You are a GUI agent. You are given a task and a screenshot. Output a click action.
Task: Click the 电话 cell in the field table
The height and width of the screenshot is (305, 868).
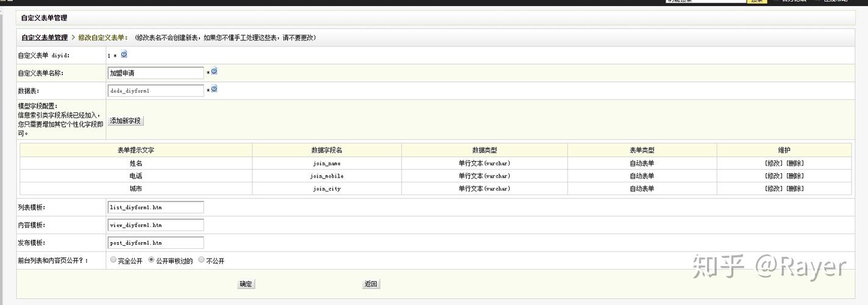click(136, 176)
